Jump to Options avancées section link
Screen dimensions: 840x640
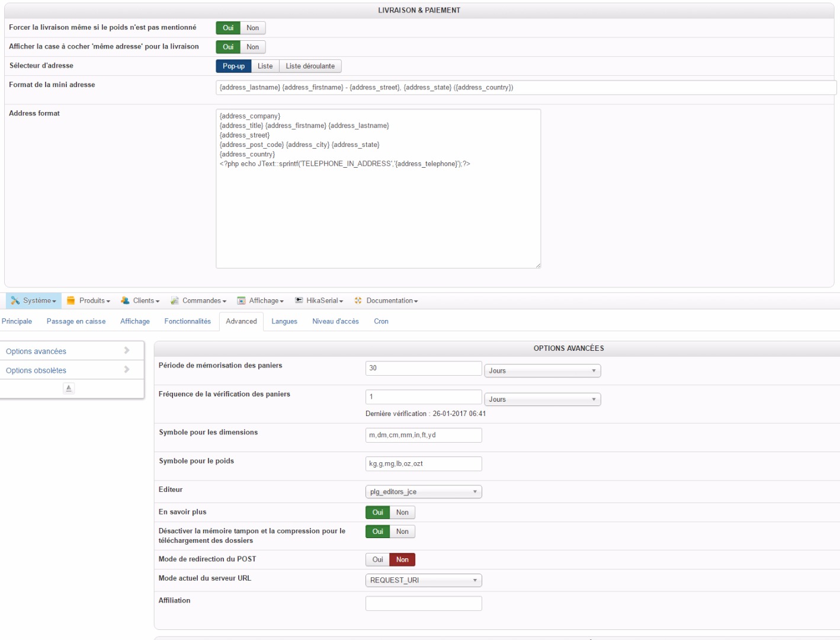[x=36, y=351]
